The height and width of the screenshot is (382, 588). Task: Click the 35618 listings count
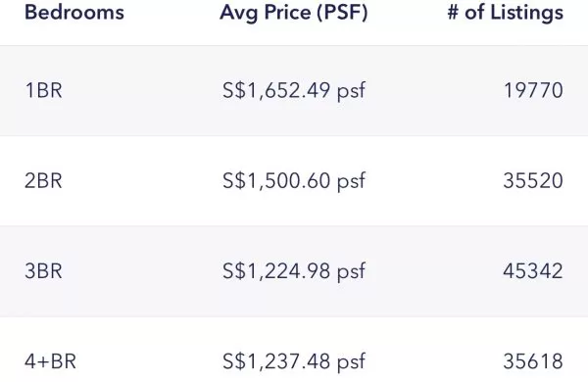pyautogui.click(x=533, y=361)
